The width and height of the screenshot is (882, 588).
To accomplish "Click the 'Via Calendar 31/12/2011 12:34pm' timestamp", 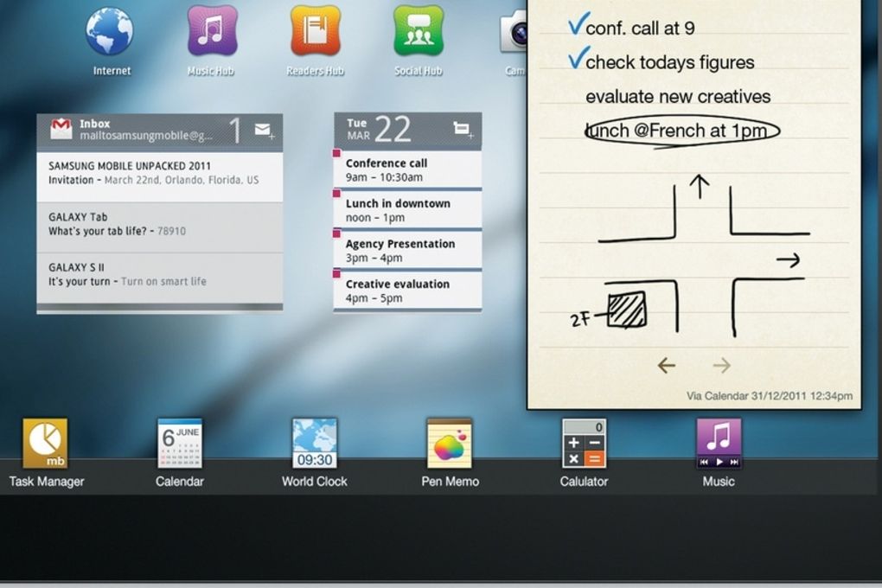I will click(x=769, y=396).
